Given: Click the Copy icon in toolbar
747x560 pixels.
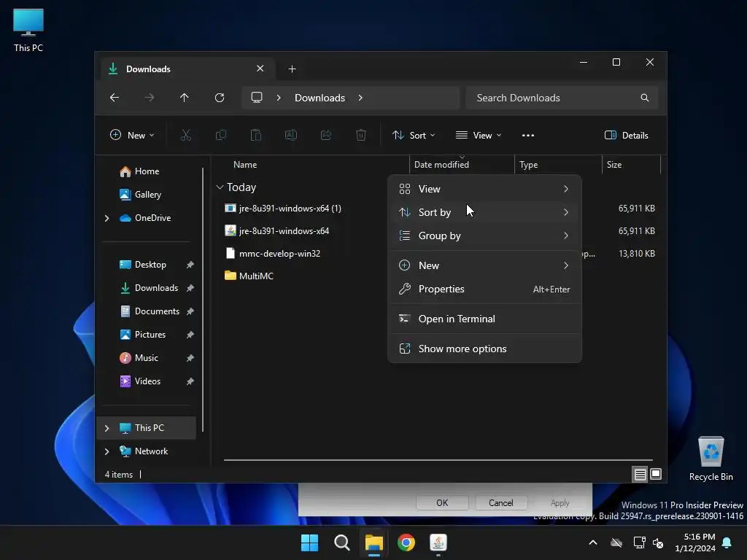Looking at the screenshot, I should [221, 135].
